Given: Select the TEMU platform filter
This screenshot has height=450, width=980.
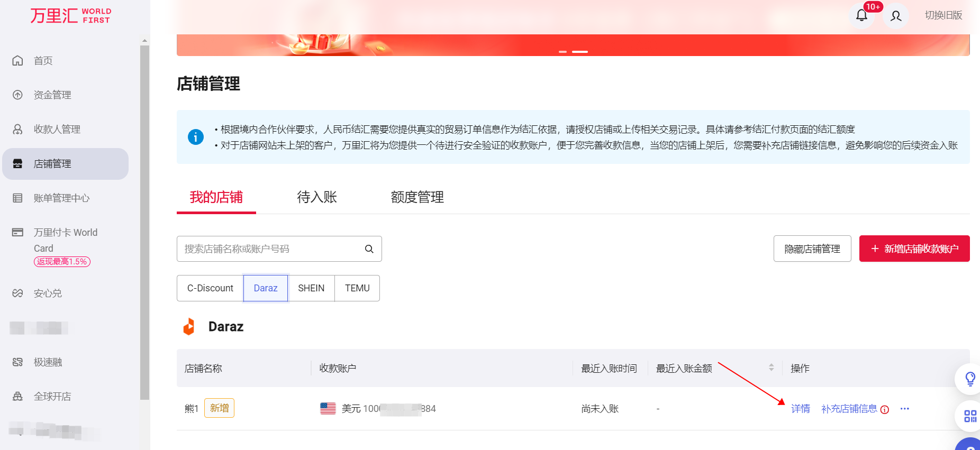Looking at the screenshot, I should coord(357,288).
